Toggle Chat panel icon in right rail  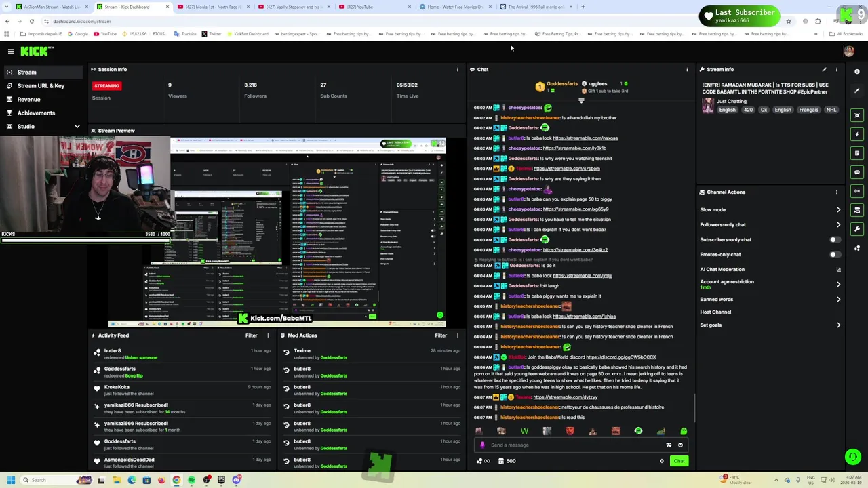point(857,172)
